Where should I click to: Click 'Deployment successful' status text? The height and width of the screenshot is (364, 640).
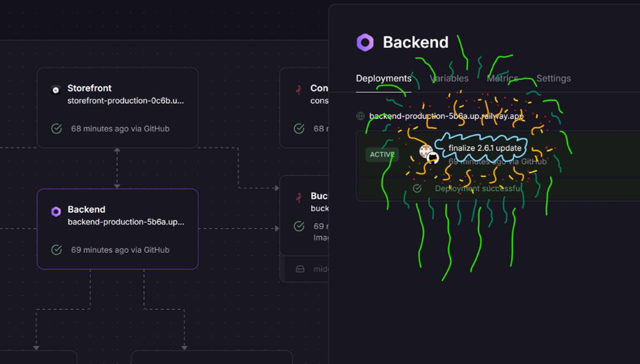(477, 189)
